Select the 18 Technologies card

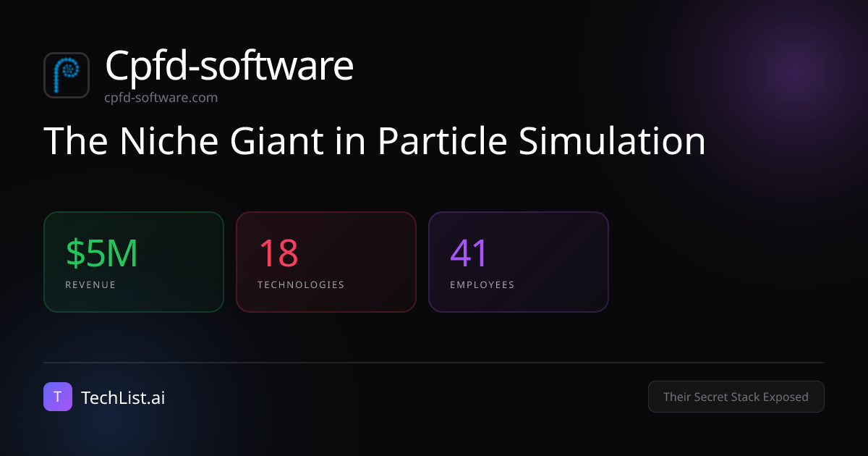tap(326, 262)
